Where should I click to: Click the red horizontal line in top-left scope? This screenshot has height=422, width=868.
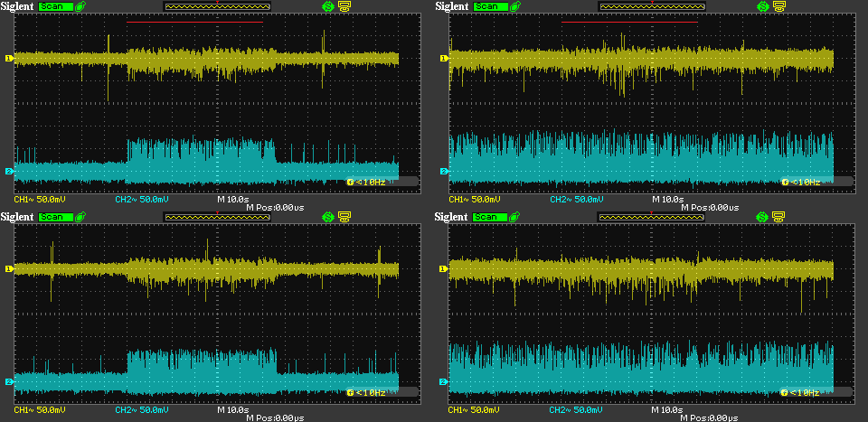(x=194, y=22)
